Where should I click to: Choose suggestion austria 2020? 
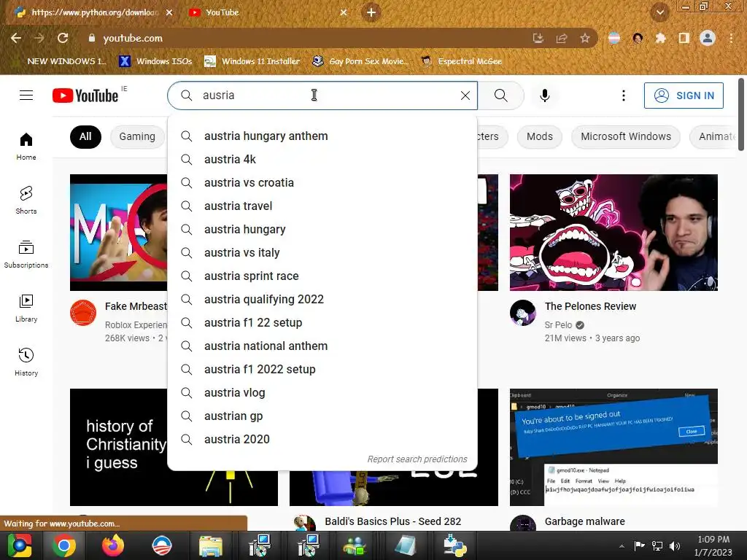[x=322, y=440]
